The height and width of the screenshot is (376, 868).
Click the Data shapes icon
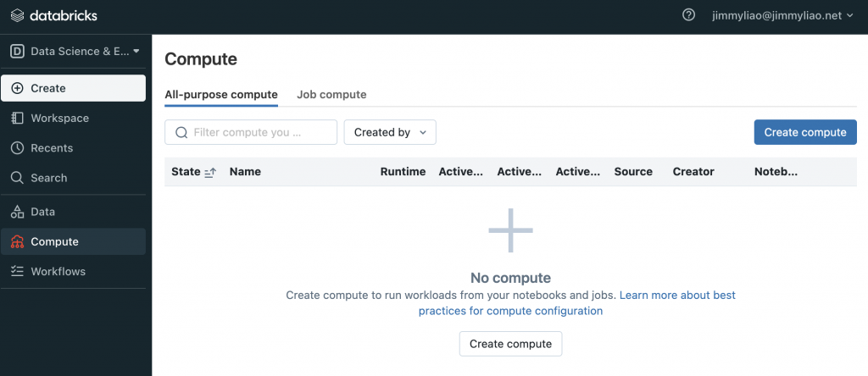(x=17, y=212)
